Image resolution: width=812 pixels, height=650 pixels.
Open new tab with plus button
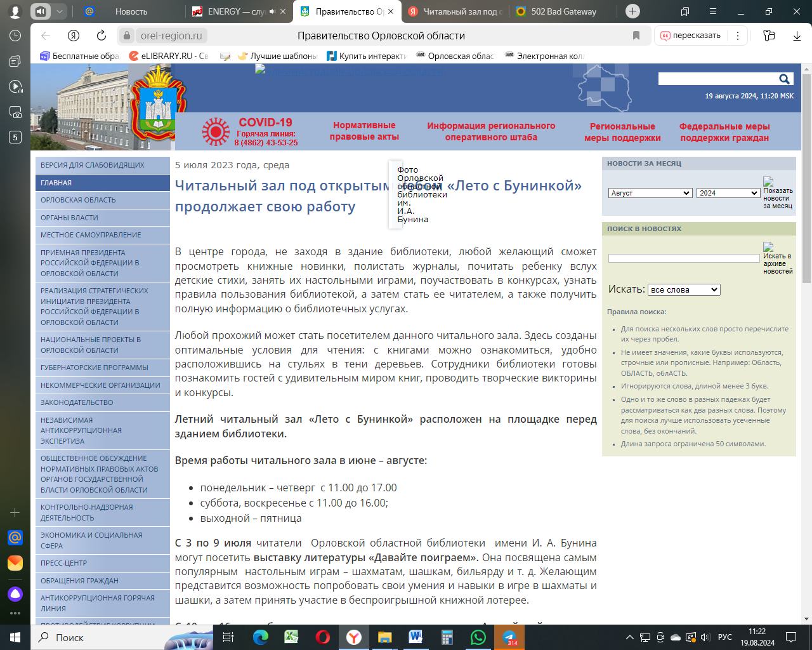click(632, 11)
